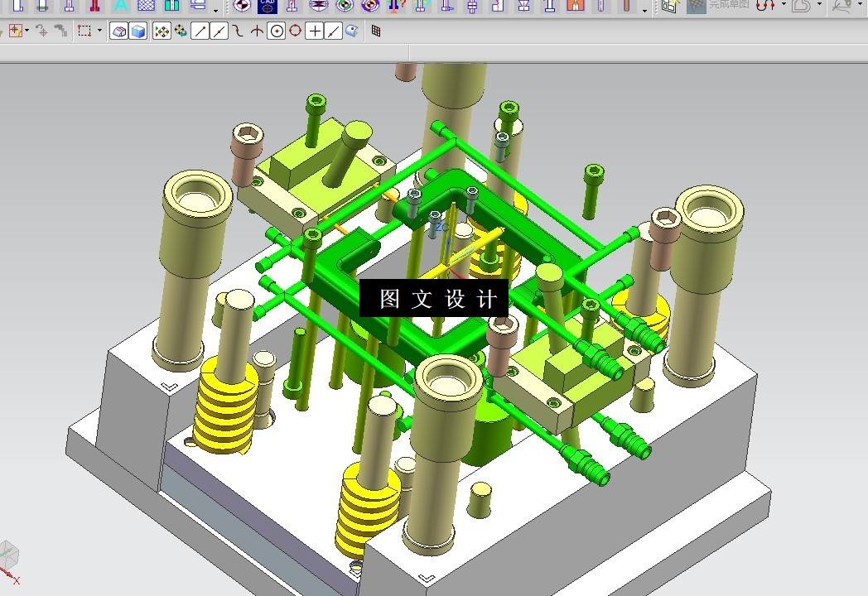Open the offset curve dropdown arrow
Screen dimensions: 868x596
click(819, 4)
